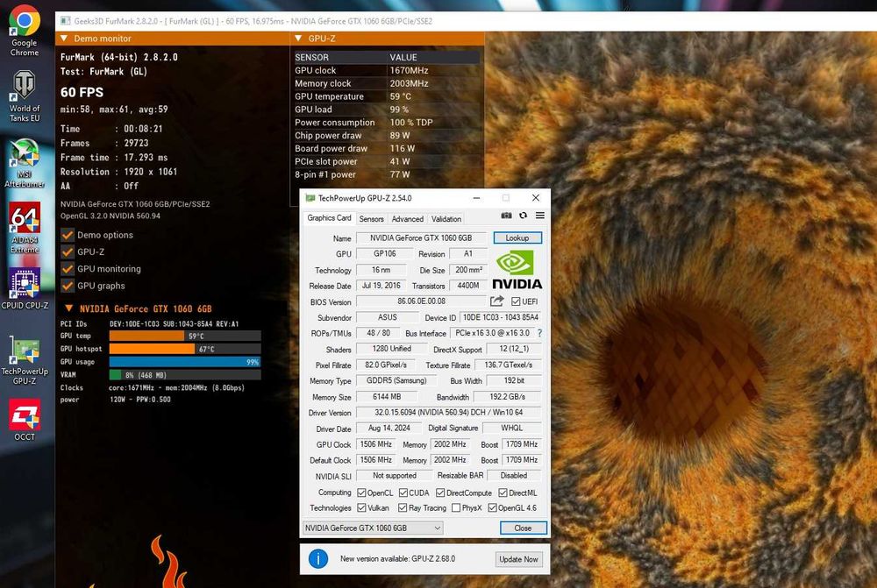Toggle OpenGL 4.6 checkbox

[492, 508]
